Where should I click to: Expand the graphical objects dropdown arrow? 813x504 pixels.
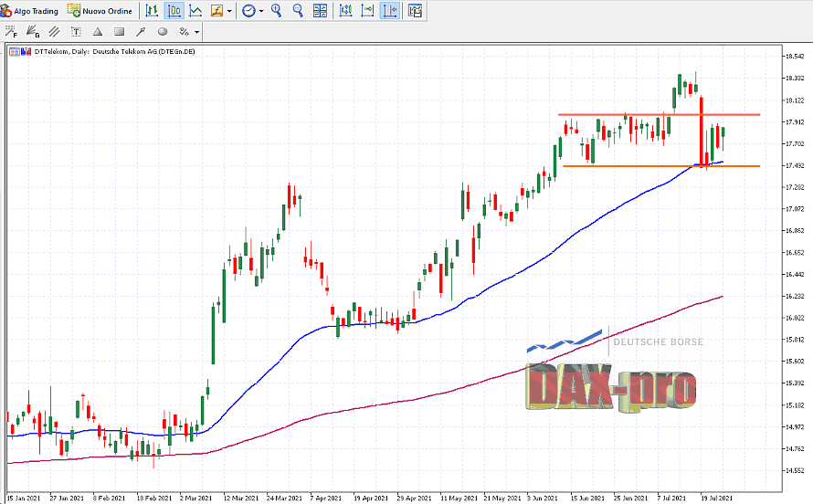tap(197, 32)
